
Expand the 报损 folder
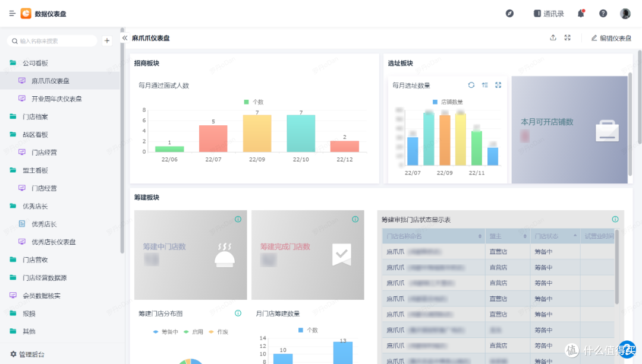pos(60,314)
